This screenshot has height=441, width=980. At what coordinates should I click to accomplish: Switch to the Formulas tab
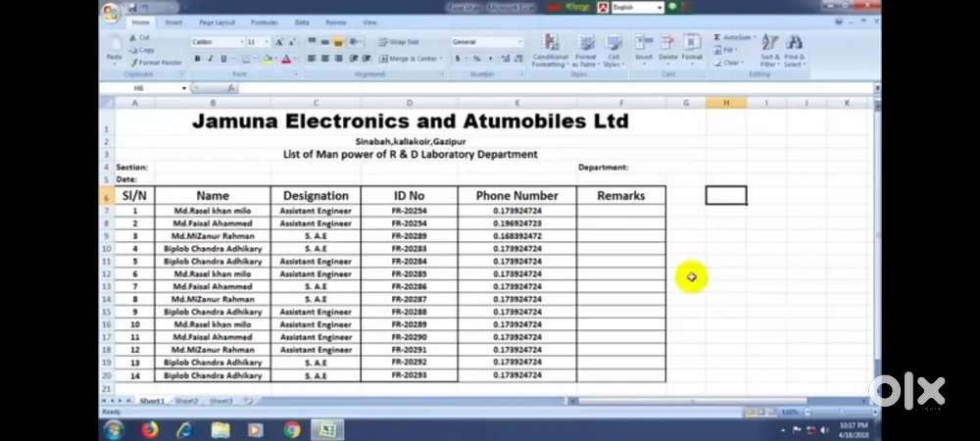[x=264, y=23]
